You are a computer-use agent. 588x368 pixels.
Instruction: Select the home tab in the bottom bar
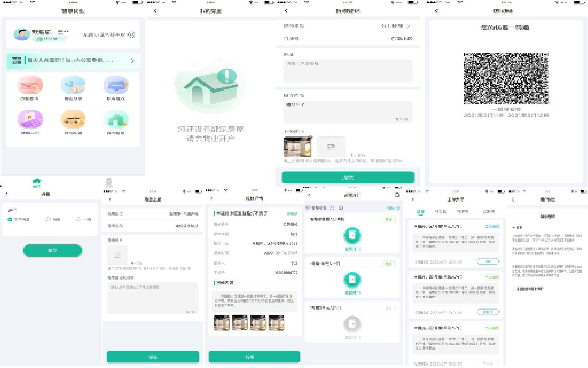point(37,181)
